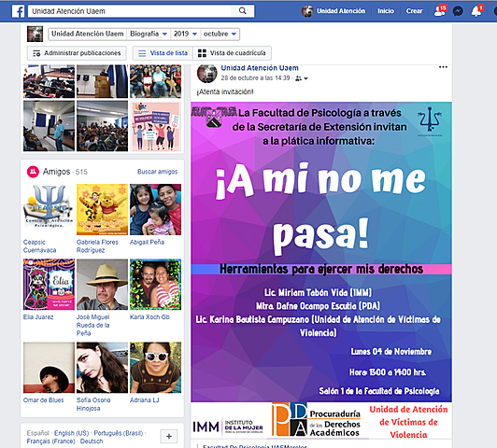Open the post audience selector arrow
The height and width of the screenshot is (448, 497).
pos(305,78)
